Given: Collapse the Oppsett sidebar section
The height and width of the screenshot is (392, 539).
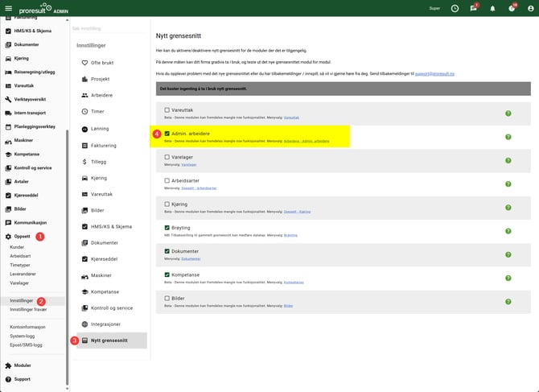Looking at the screenshot, I should coord(22,236).
